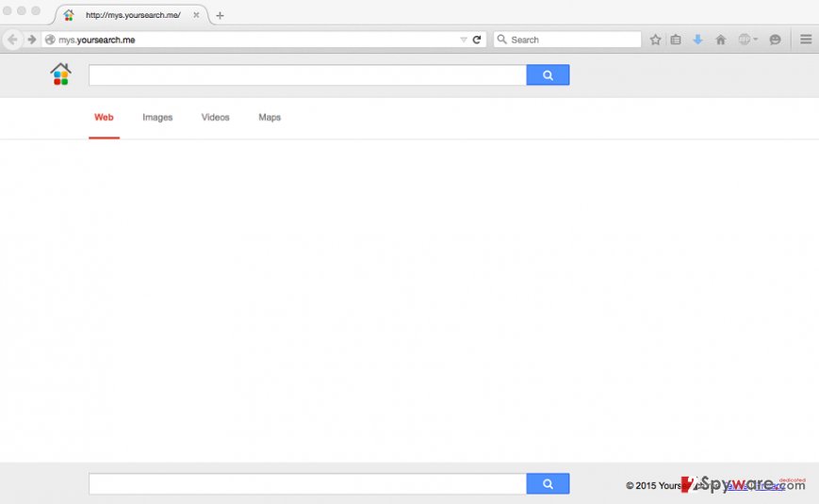Go back using the back arrow

(12, 40)
